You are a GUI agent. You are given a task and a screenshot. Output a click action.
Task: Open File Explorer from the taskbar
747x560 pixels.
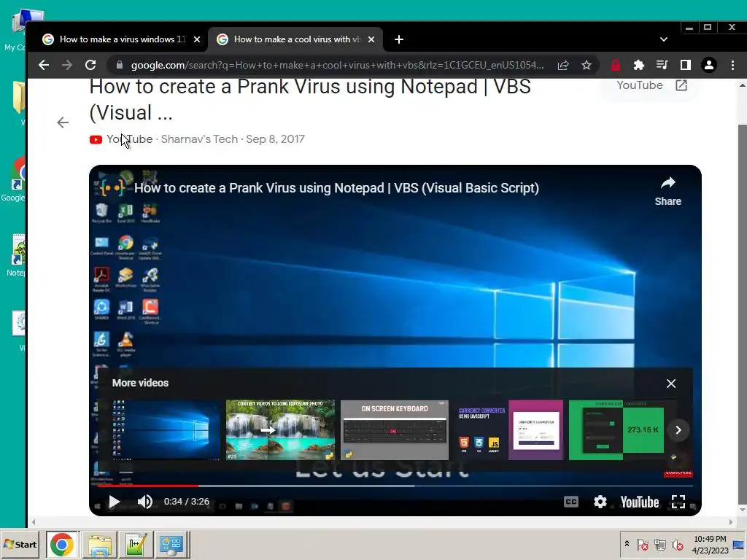(99, 544)
